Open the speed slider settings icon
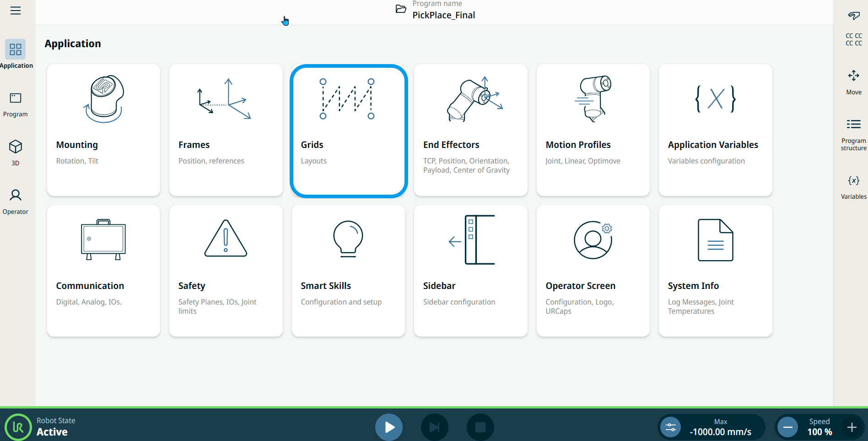Viewport: 868px width, 441px height. point(670,427)
